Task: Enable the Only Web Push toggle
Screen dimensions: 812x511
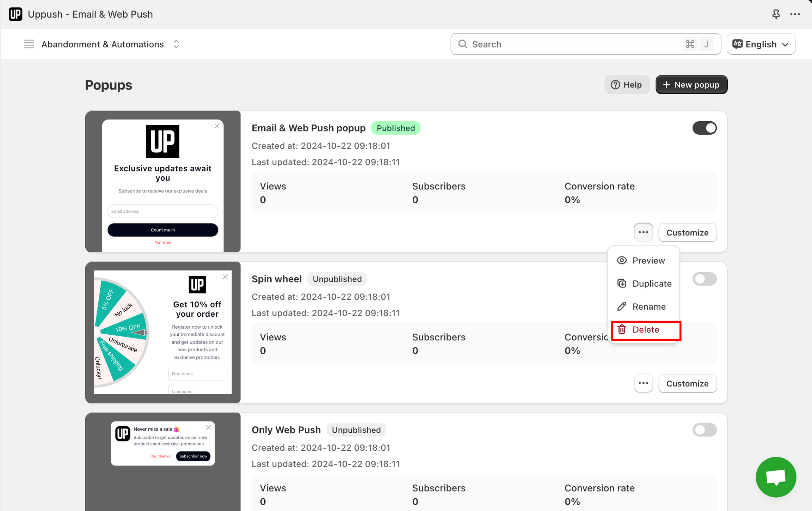Action: (x=704, y=430)
